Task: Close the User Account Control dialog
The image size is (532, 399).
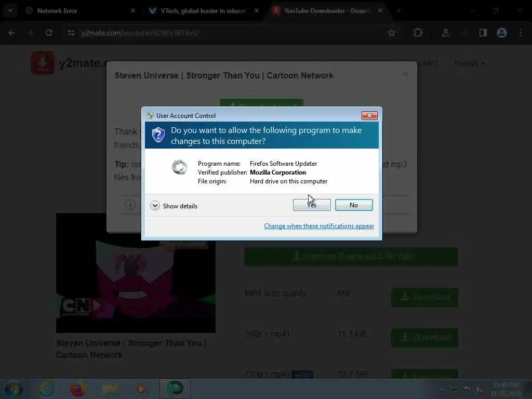Action: pyautogui.click(x=369, y=116)
